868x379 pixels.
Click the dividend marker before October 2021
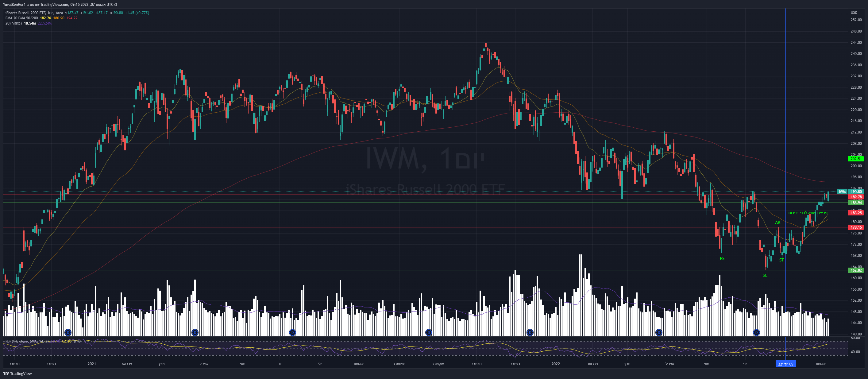[429, 333]
